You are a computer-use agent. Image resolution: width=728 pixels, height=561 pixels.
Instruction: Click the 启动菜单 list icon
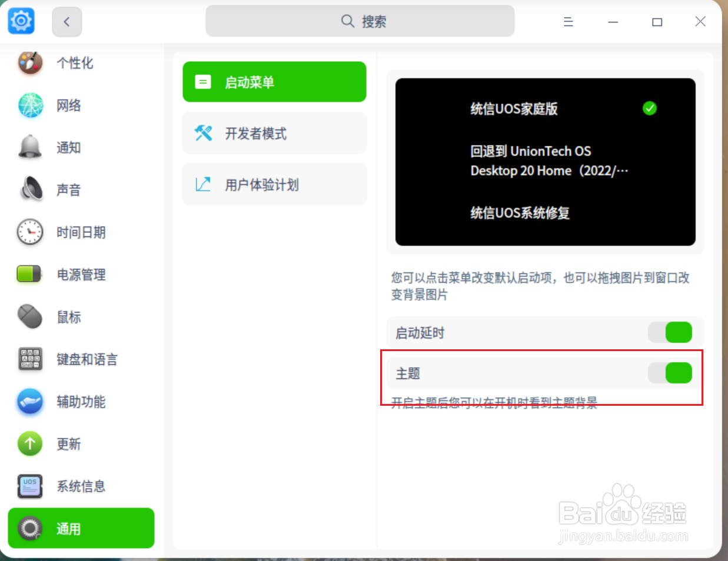(x=203, y=82)
